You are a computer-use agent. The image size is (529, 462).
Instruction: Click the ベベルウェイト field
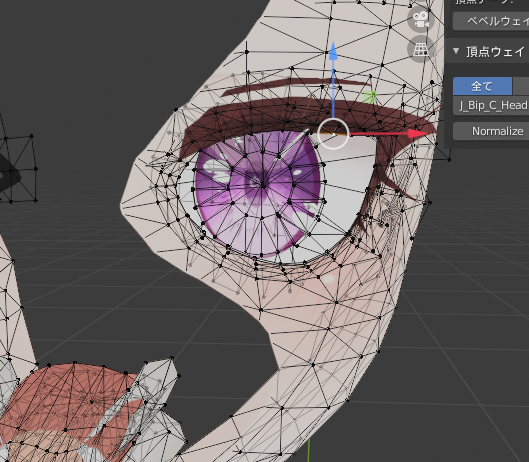click(491, 21)
